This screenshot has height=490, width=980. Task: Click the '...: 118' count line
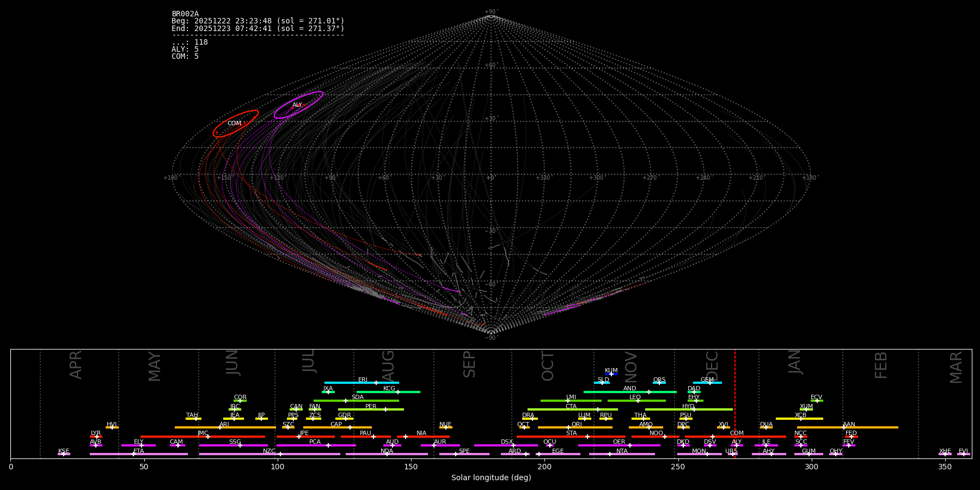(x=189, y=42)
